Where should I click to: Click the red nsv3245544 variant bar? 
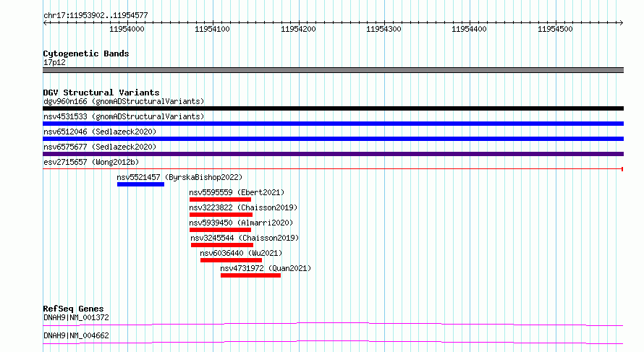pos(222,245)
